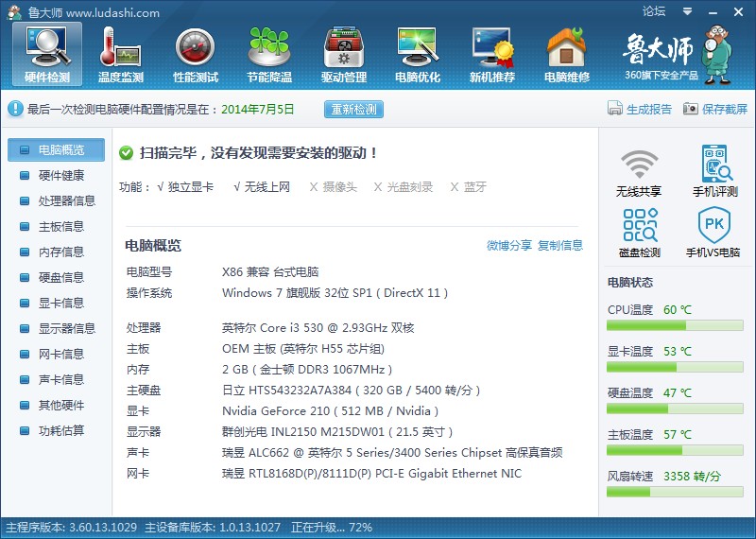This screenshot has height=539, width=756.
Task: Open 手机VS电脑 PK tool
Action: pos(713,233)
